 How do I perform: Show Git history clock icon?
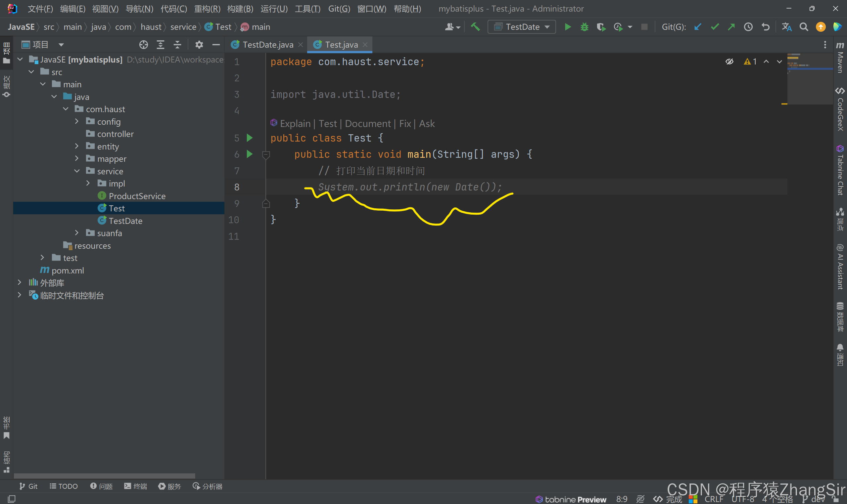click(x=748, y=27)
